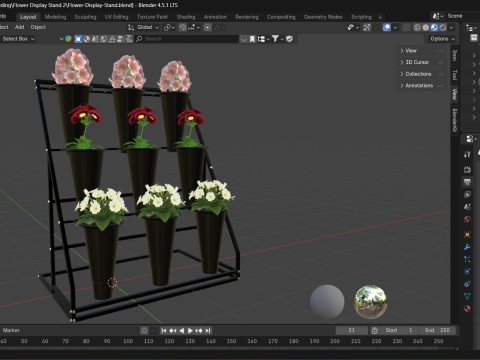Open the View Layer properties tab

(467, 194)
